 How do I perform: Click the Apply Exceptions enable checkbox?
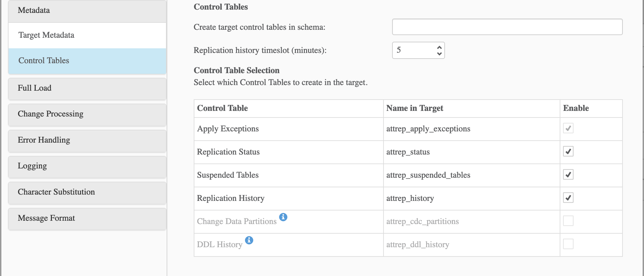click(568, 128)
